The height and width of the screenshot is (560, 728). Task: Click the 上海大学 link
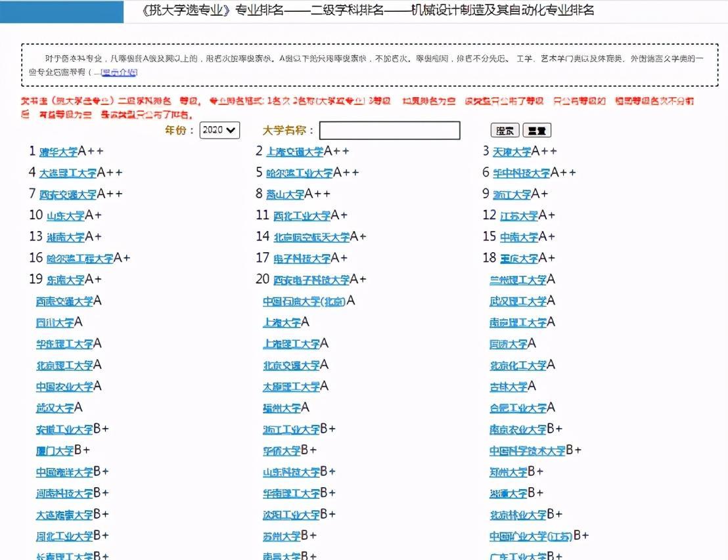pyautogui.click(x=282, y=322)
